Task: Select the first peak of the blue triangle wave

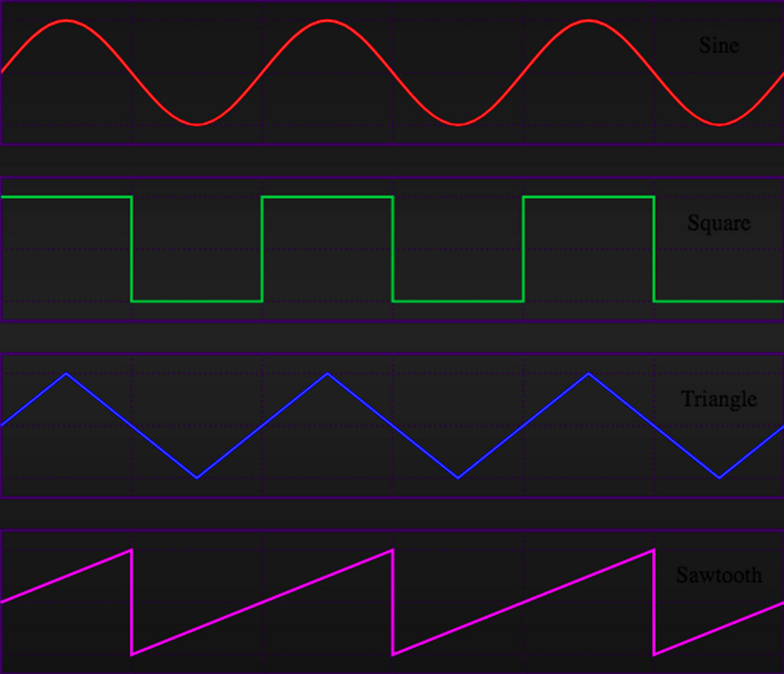Action: (x=66, y=373)
